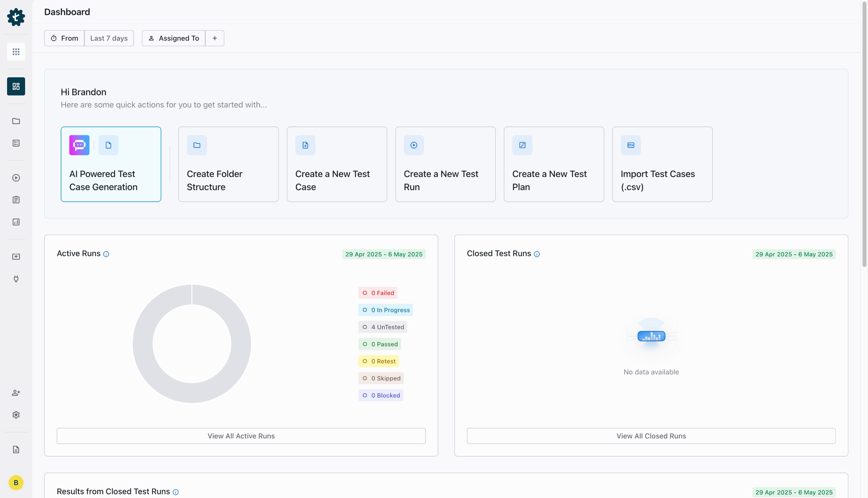This screenshot has width=868, height=498.
Task: Click the gray donut chart ring
Action: coord(142,344)
